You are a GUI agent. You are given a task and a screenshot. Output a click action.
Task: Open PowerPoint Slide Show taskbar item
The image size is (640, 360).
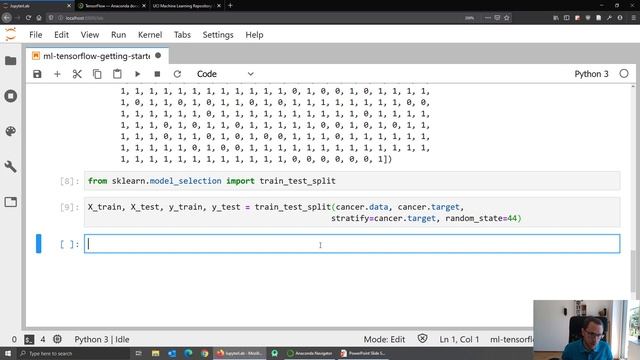click(363, 353)
